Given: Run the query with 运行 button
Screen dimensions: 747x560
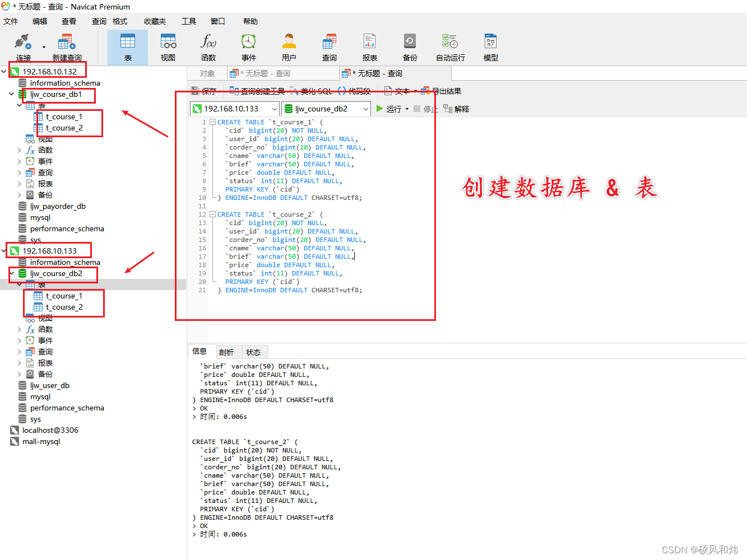Looking at the screenshot, I should (389, 109).
